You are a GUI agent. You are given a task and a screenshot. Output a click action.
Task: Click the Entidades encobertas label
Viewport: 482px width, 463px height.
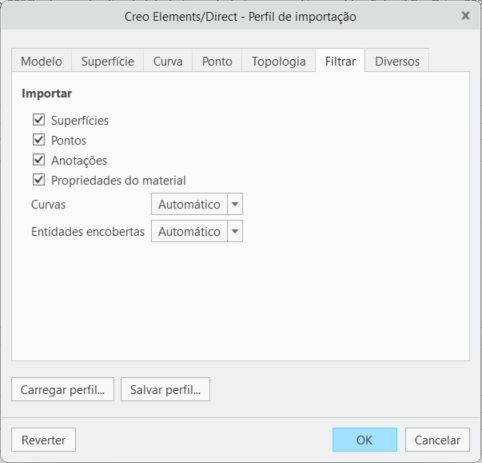tap(88, 231)
